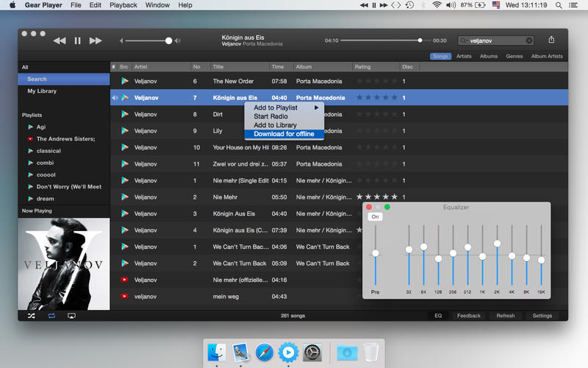This screenshot has width=588, height=368.
Task: Toggle shuffle icon in bottom bar
Action: tap(32, 316)
